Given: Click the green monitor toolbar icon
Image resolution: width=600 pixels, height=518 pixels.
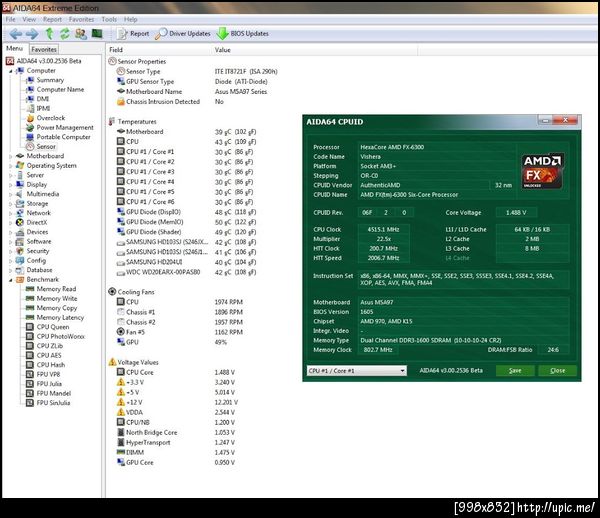Looking at the screenshot, I should (x=97, y=34).
